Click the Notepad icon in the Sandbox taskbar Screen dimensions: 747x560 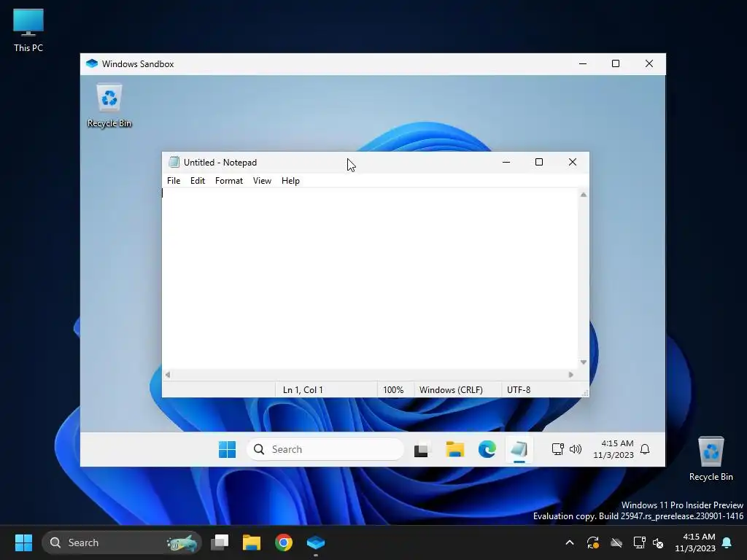[x=519, y=449]
